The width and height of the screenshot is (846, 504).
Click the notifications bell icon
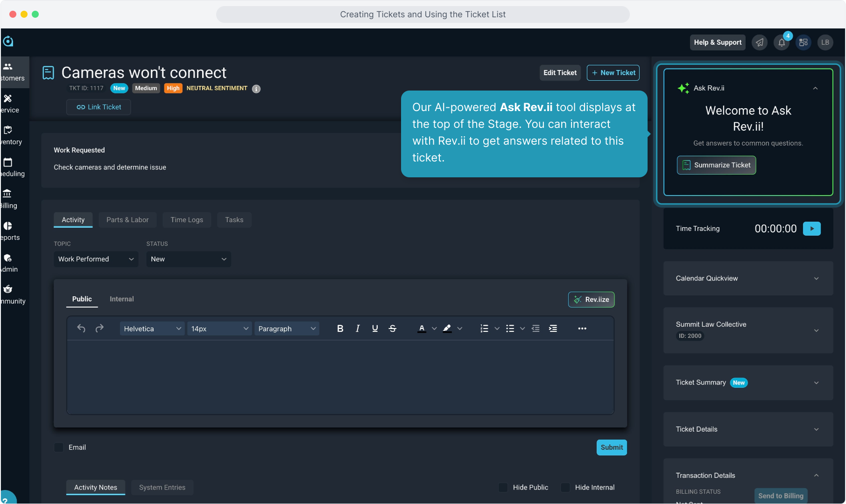[x=782, y=42]
